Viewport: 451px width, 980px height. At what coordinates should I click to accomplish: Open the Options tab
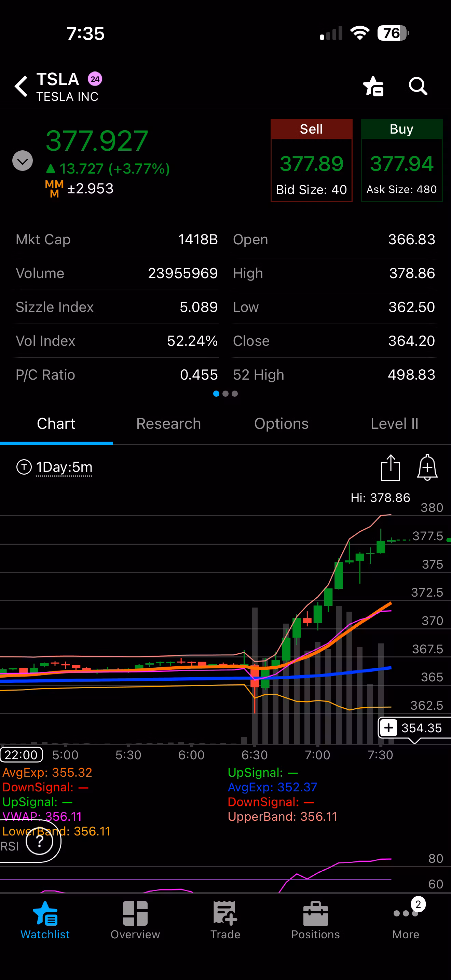pyautogui.click(x=282, y=424)
